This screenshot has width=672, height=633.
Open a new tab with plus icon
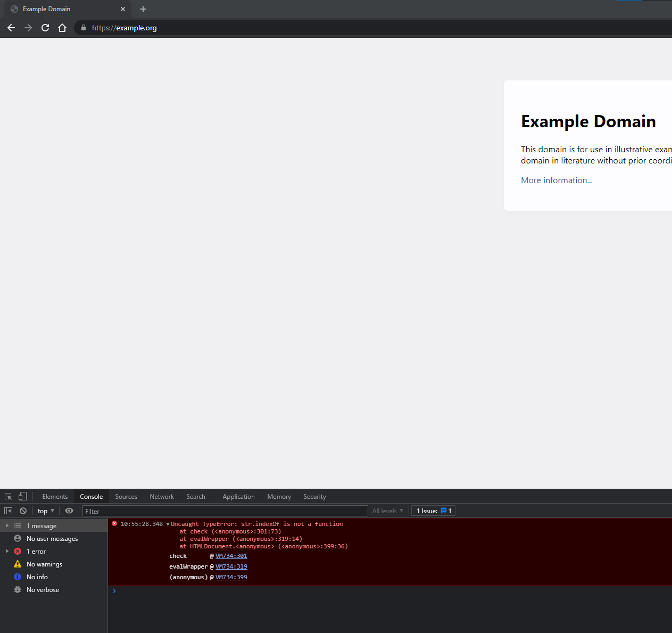pos(143,9)
